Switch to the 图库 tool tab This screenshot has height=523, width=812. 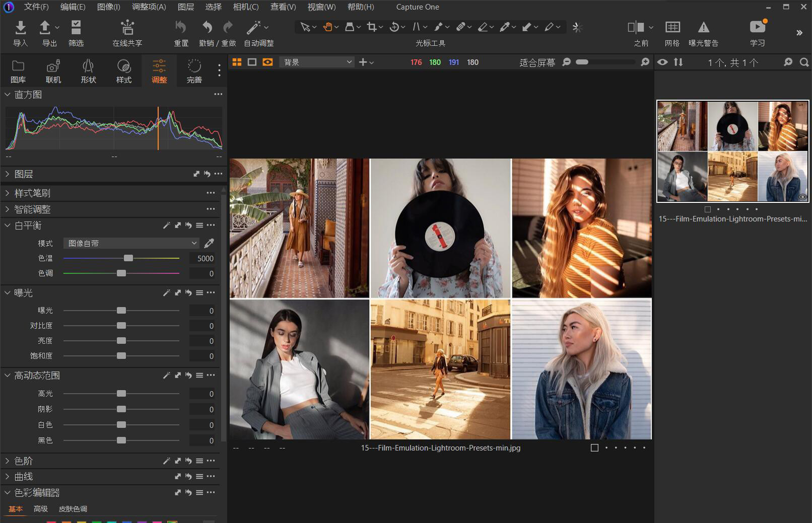pos(18,71)
